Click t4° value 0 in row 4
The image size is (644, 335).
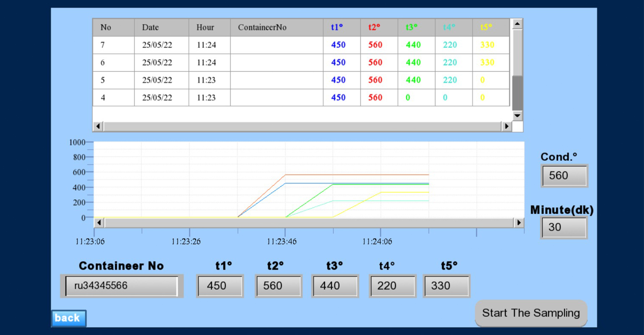454,98
